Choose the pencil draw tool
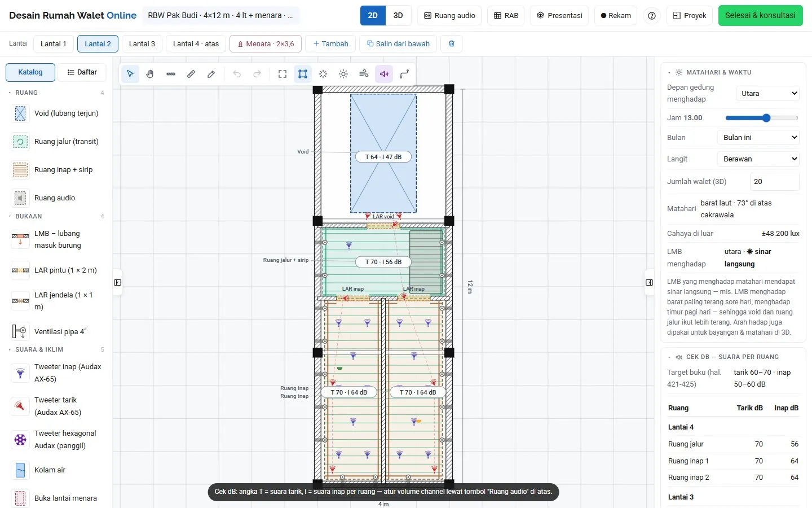The image size is (812, 508). 211,74
